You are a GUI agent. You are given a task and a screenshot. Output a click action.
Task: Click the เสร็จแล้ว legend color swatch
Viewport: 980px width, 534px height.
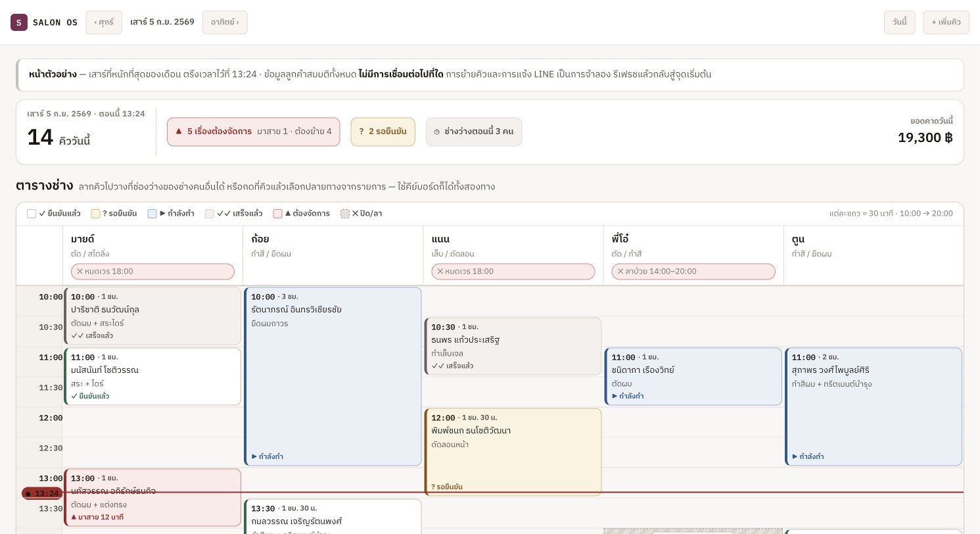[210, 214]
